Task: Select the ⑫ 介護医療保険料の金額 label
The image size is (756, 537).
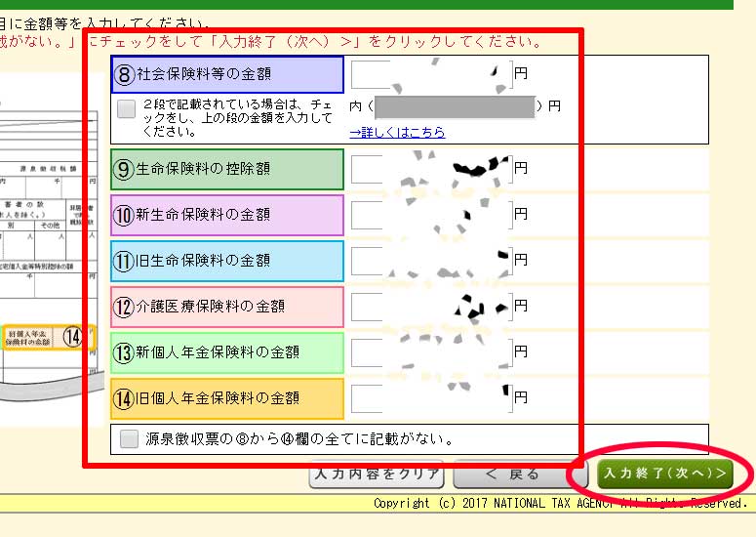Action: (227, 307)
